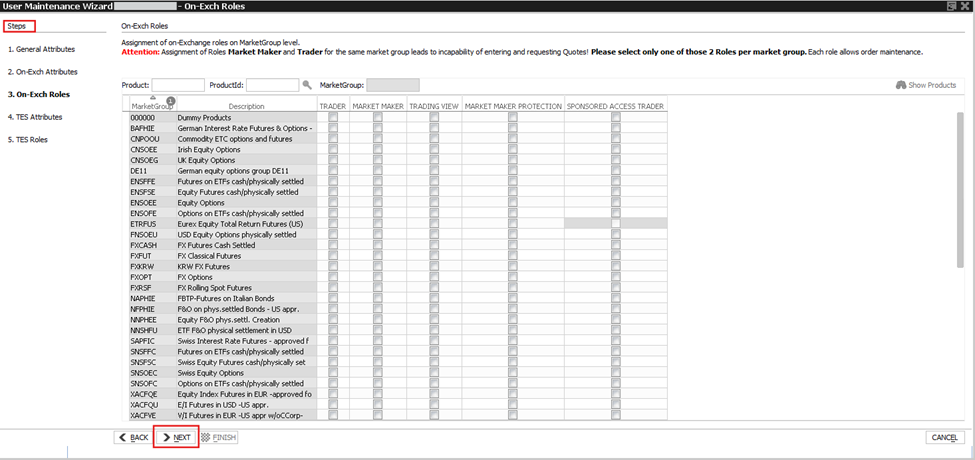Click the search magnifier icon next to ProductId
This screenshot has width=975, height=460.
pos(307,85)
